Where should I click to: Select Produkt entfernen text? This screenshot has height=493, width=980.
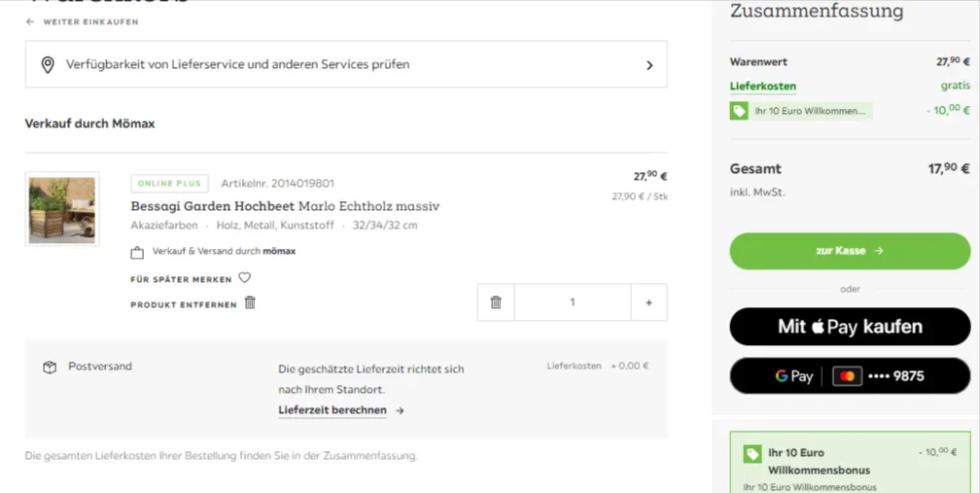point(184,305)
